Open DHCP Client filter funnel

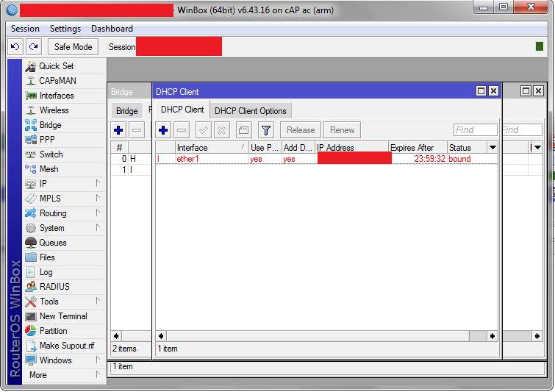pyautogui.click(x=266, y=130)
